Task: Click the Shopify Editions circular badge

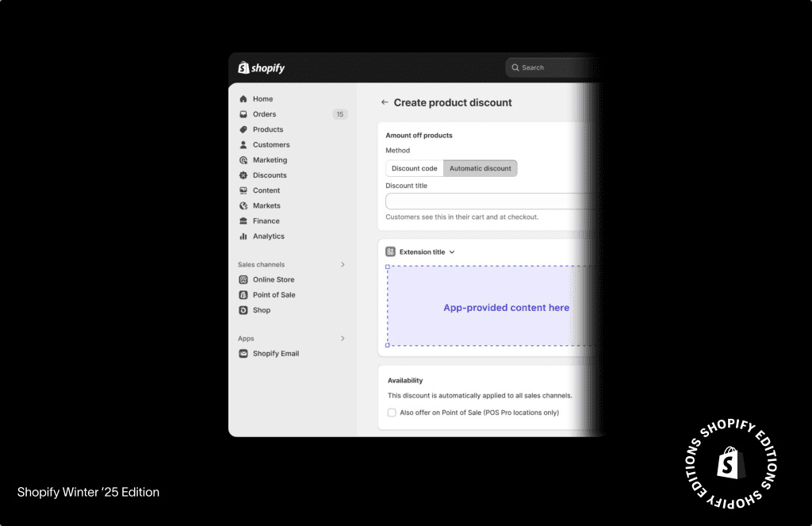Action: (730, 463)
